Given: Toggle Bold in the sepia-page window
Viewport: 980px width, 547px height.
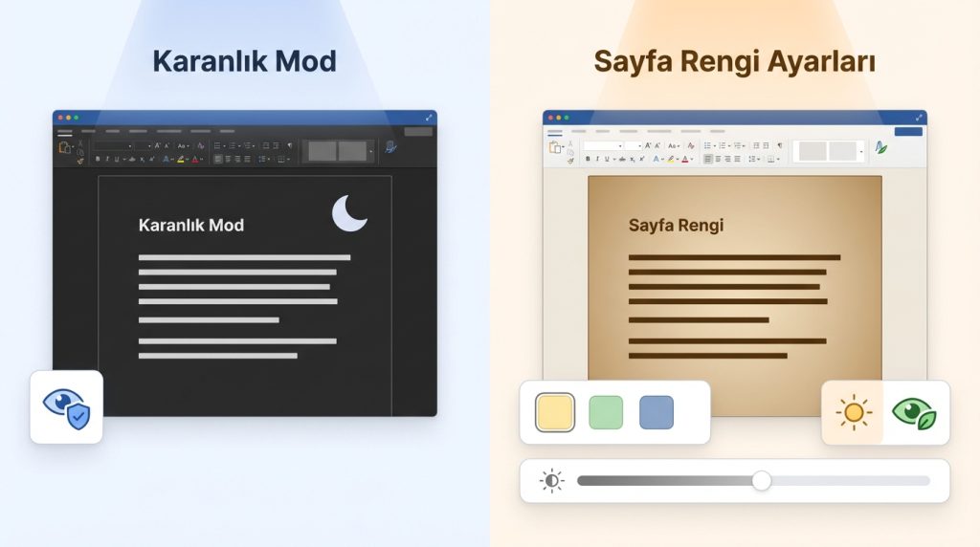Looking at the screenshot, I should (589, 159).
